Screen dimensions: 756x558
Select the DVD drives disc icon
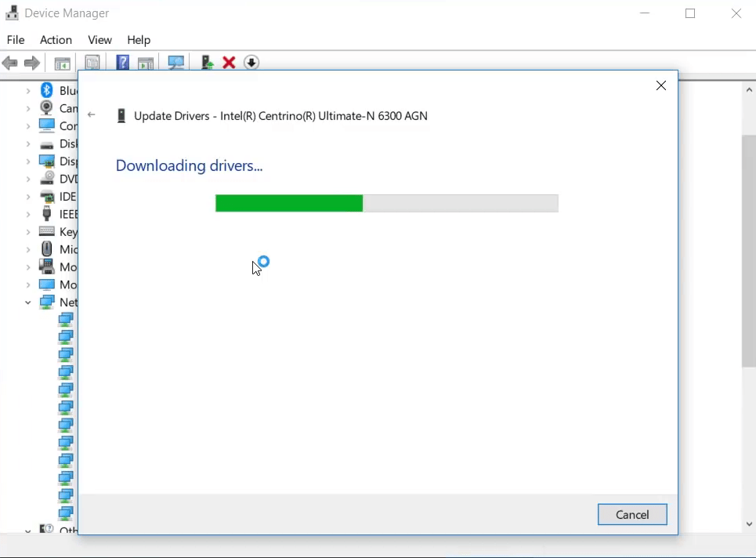coord(47,179)
